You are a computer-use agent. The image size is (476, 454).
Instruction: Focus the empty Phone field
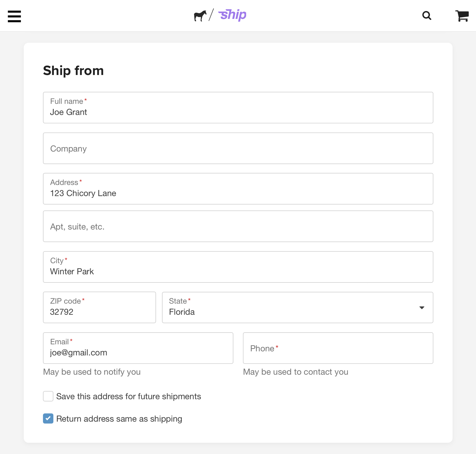(338, 348)
